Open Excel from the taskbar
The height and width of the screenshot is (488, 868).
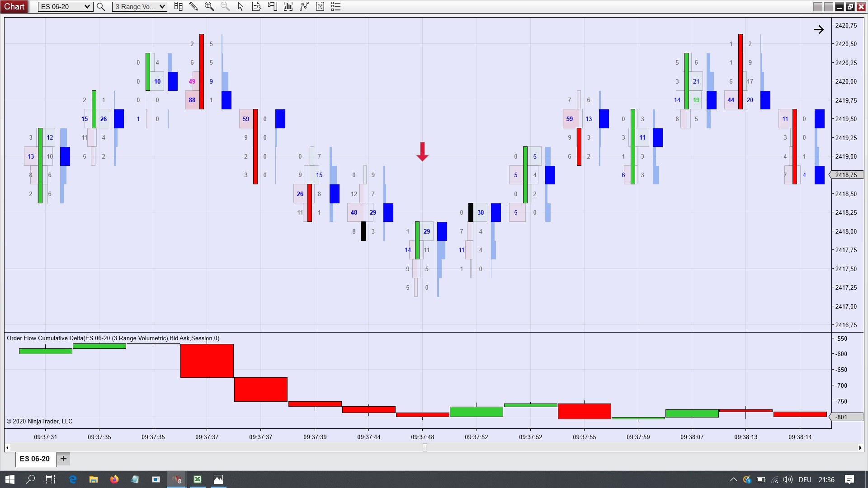click(198, 479)
